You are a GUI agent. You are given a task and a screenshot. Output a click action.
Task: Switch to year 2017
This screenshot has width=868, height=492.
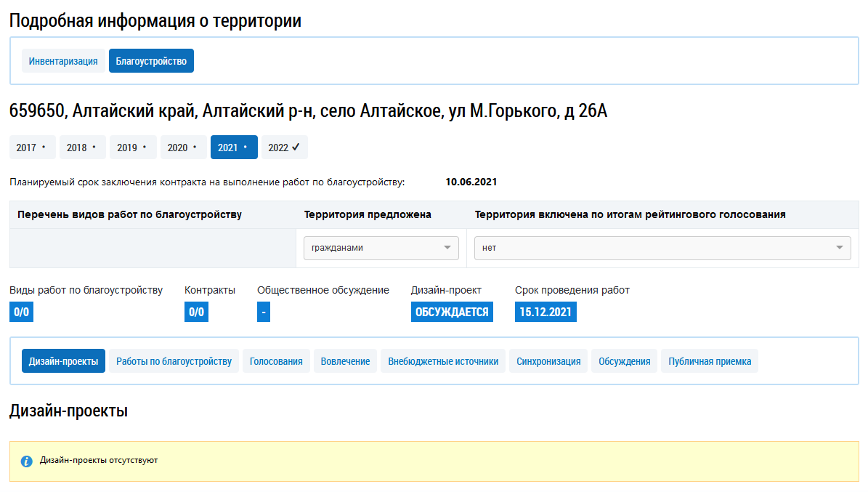coord(32,148)
